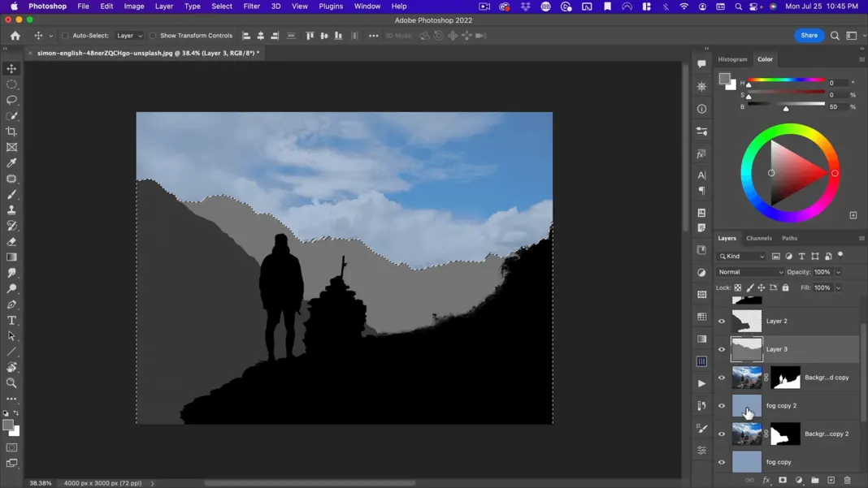Select the Clone Stamp tool
The width and height of the screenshot is (868, 488).
(x=11, y=210)
